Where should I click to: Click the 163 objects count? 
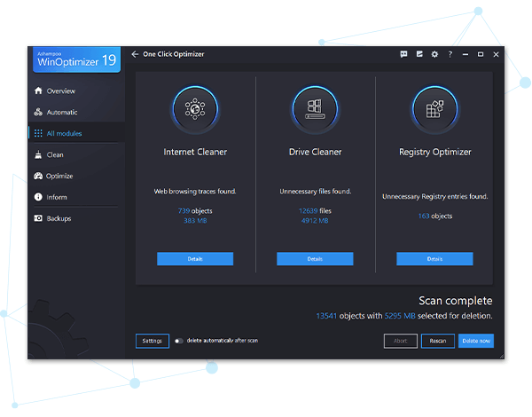(x=435, y=216)
